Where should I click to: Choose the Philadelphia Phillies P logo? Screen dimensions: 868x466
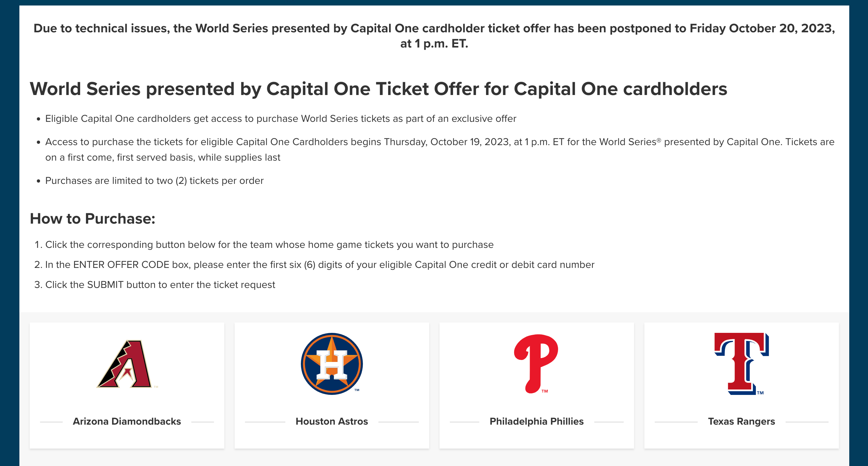536,363
